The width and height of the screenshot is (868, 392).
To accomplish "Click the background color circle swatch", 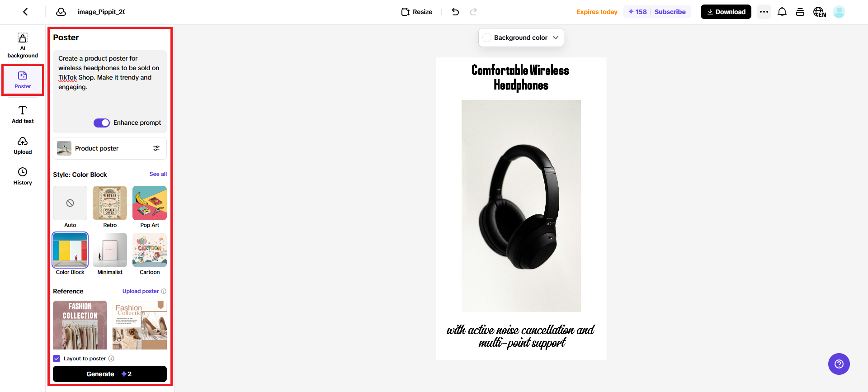I will pyautogui.click(x=487, y=38).
